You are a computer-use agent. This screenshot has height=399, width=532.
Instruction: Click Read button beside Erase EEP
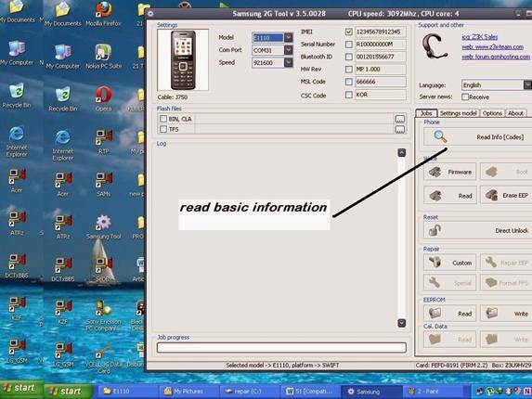pyautogui.click(x=450, y=195)
